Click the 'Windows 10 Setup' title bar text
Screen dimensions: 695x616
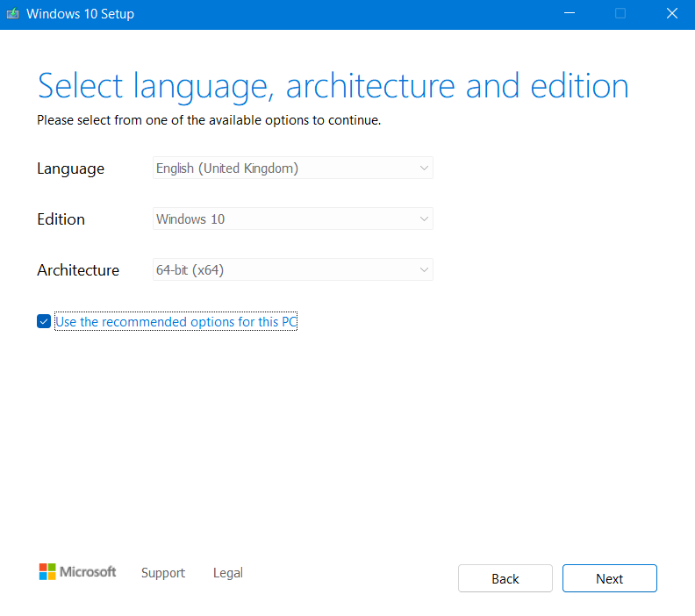(x=80, y=14)
